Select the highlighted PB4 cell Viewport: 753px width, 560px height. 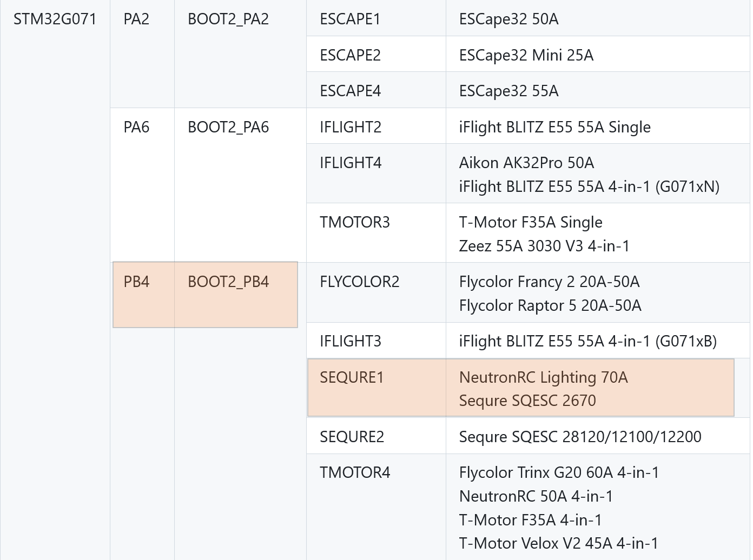[x=143, y=295]
